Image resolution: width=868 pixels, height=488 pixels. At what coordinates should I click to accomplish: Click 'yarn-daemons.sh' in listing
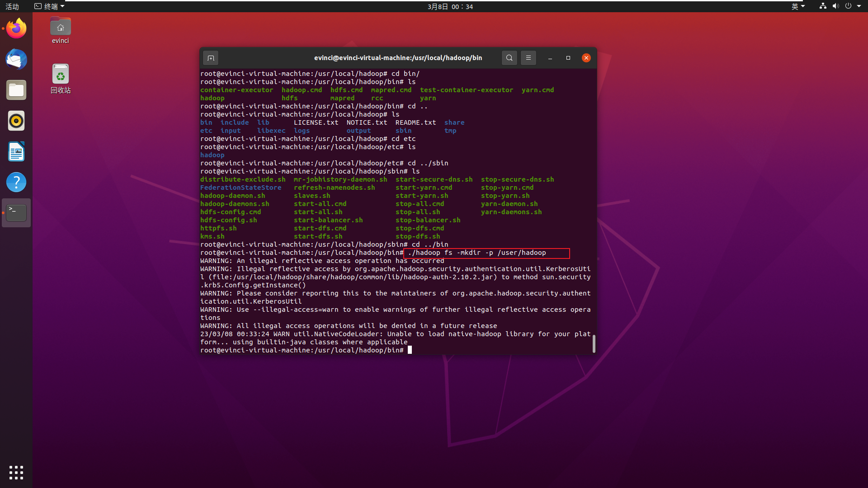511,212
